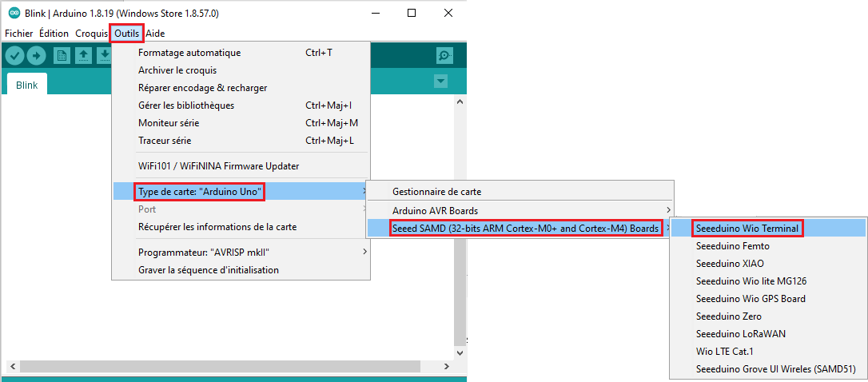The height and width of the screenshot is (382, 868).
Task: Choose Graver la séquence d'initialisation
Action: 241,270
